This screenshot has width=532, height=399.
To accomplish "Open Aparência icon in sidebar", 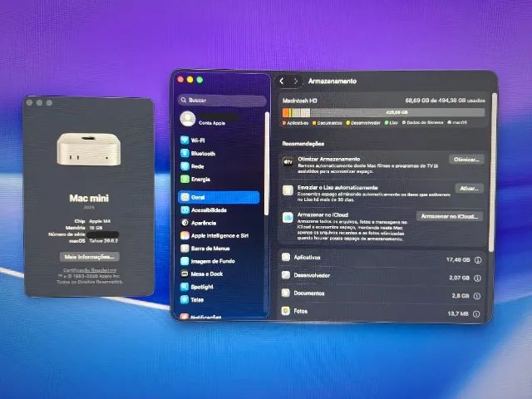I will (x=185, y=223).
